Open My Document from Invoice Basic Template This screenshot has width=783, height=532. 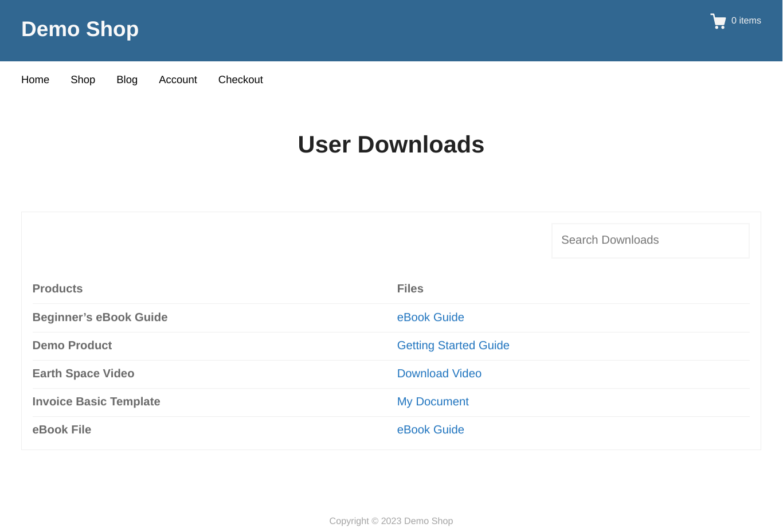coord(433,401)
